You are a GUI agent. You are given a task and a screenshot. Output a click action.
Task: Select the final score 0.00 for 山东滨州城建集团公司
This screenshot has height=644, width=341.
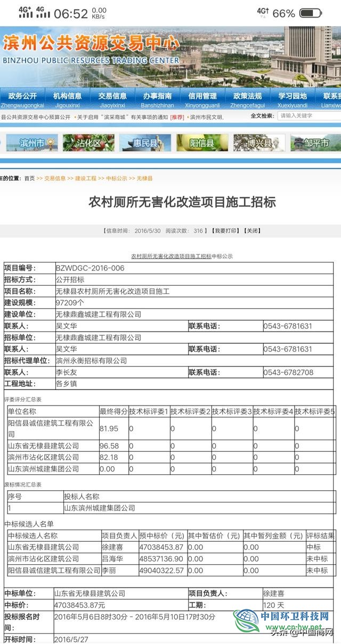107,469
